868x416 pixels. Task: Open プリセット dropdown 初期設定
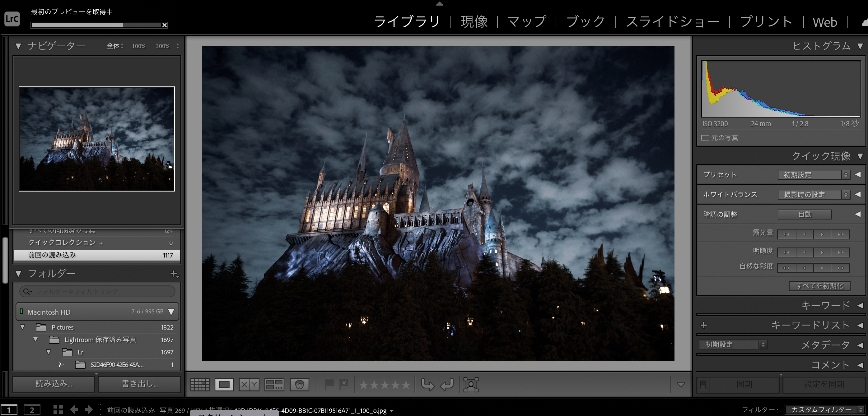814,175
